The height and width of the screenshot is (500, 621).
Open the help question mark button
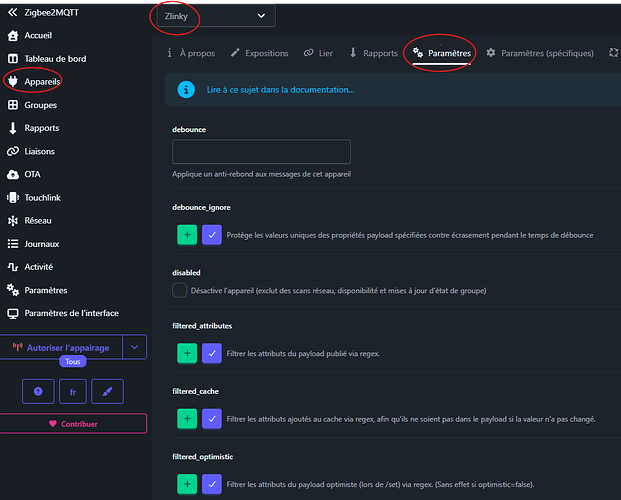(x=37, y=391)
